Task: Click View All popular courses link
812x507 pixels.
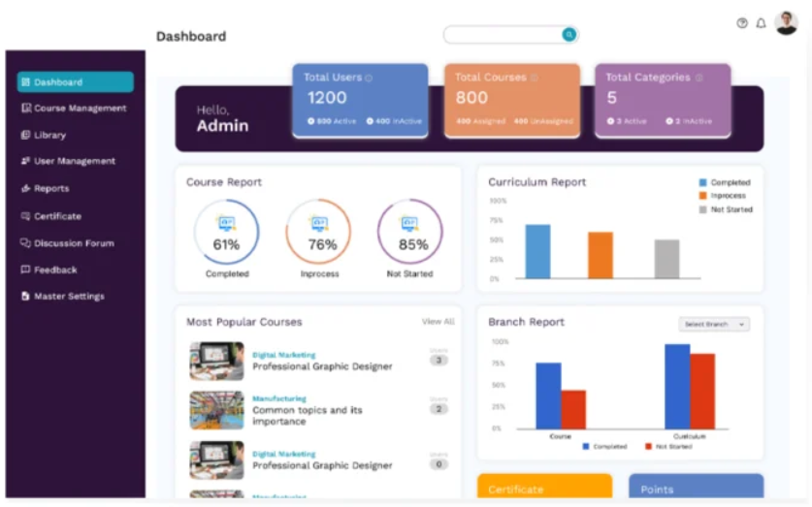Action: 438,322
